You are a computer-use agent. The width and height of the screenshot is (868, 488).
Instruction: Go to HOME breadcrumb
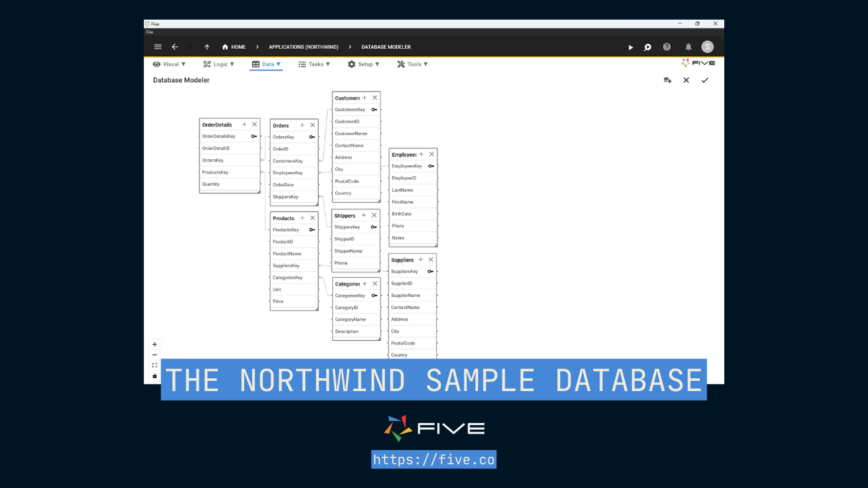[234, 47]
